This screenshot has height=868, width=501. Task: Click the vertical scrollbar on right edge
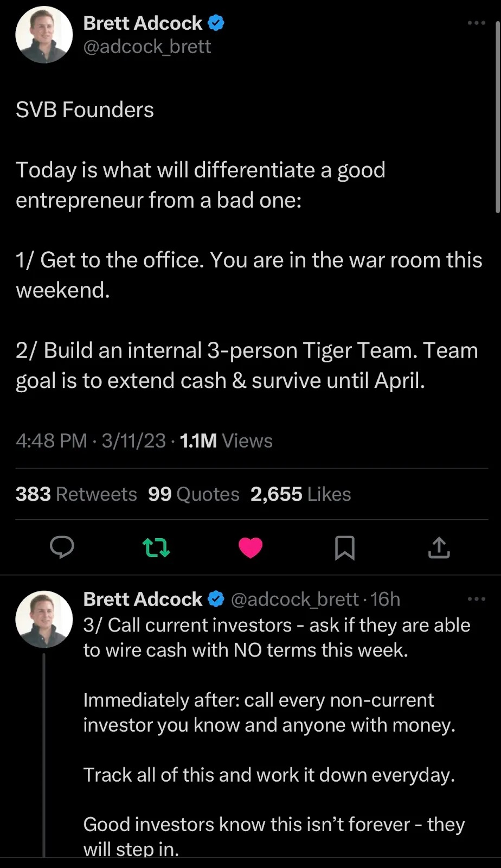(498, 117)
